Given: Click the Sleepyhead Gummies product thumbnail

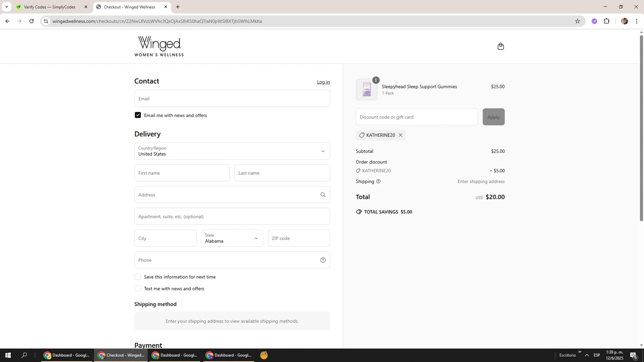Looking at the screenshot, I should click(x=367, y=89).
